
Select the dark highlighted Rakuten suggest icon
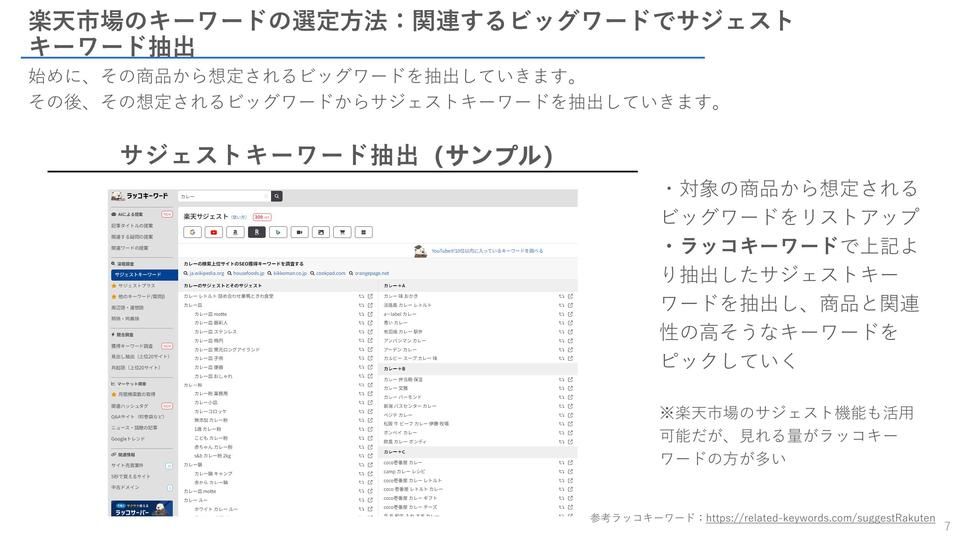pos(257,232)
